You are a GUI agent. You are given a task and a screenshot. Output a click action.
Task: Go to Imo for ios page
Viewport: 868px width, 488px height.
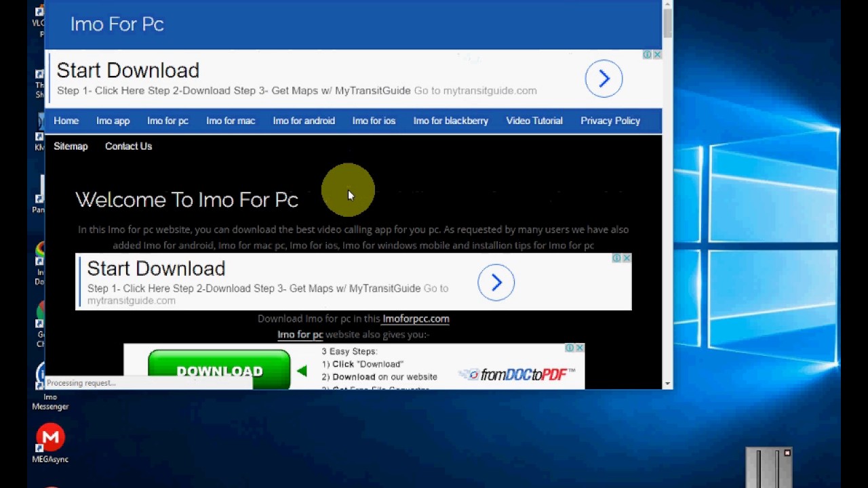coord(374,121)
